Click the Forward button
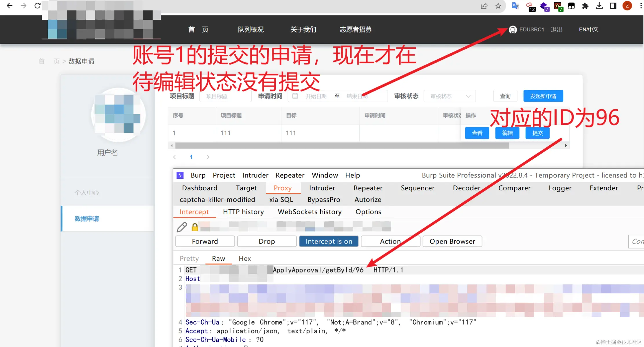 (x=205, y=241)
